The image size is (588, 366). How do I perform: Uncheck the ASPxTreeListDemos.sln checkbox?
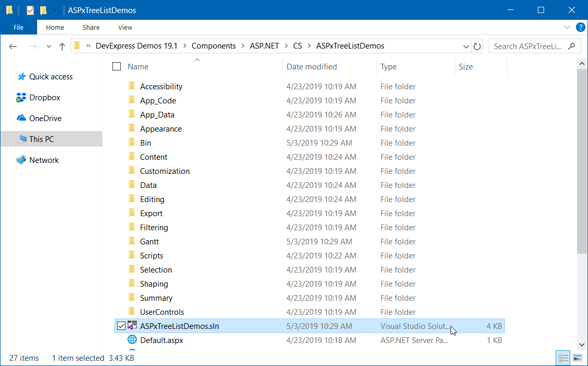click(x=121, y=326)
